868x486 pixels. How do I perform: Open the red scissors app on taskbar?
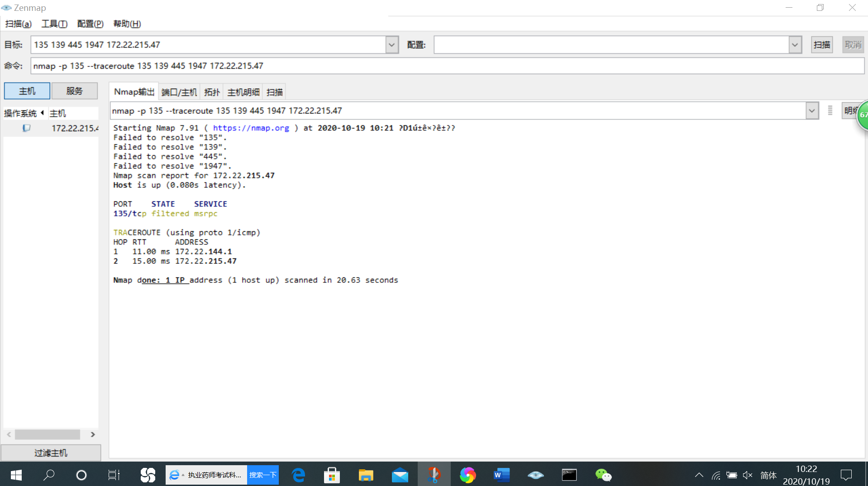pos(434,475)
